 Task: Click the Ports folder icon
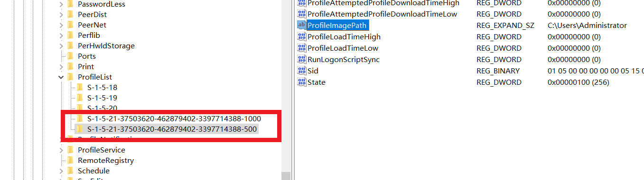pyautogui.click(x=71, y=56)
